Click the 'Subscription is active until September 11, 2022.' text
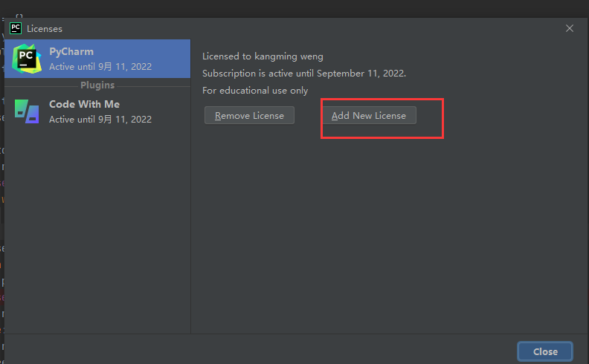 pyautogui.click(x=304, y=74)
